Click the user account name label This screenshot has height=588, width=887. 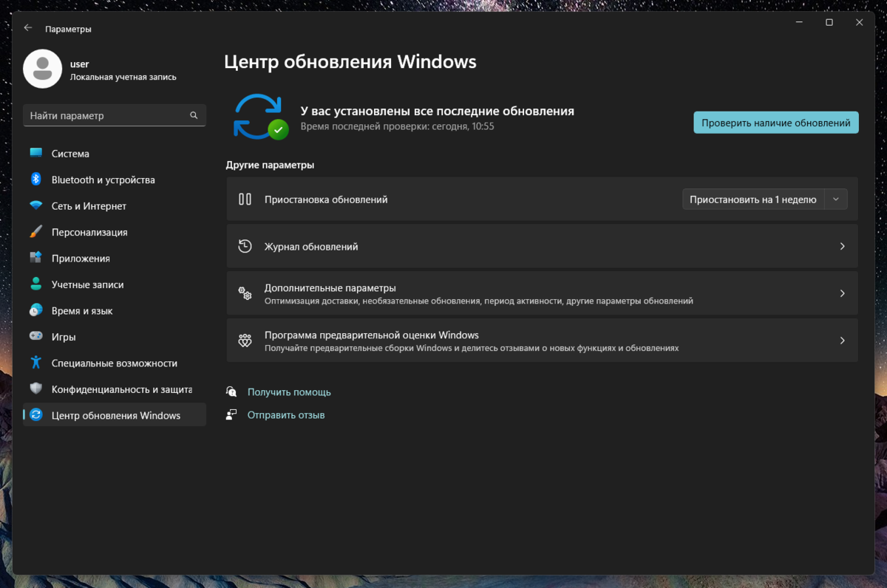click(x=80, y=64)
